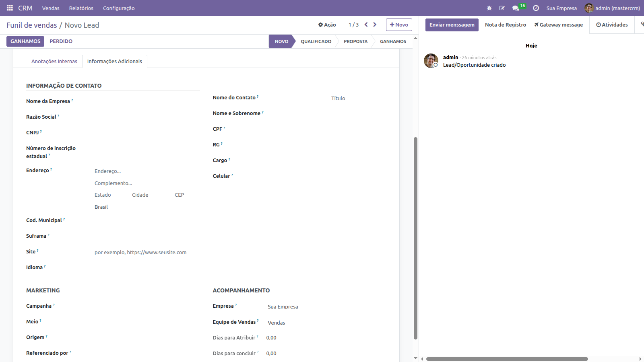Screen dimensions: 644x362
Task: Mark the lead as Perdido
Action: (x=61, y=41)
